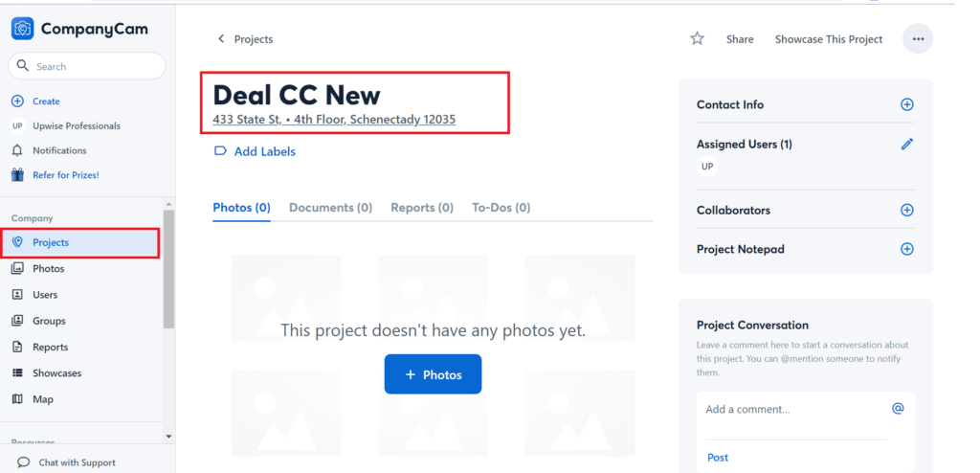Click in the sidebar Search field
Image resolution: width=980 pixels, height=473 pixels.
pos(87,66)
